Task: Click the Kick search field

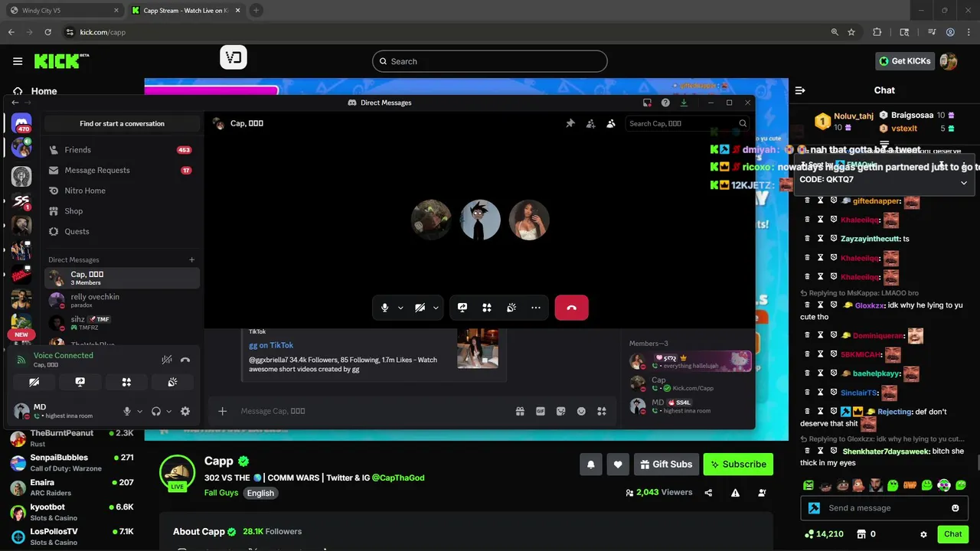Action: (490, 61)
